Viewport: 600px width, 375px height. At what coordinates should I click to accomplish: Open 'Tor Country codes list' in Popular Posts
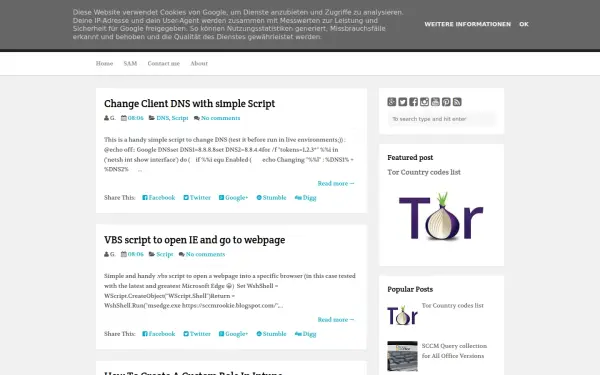pos(453,306)
